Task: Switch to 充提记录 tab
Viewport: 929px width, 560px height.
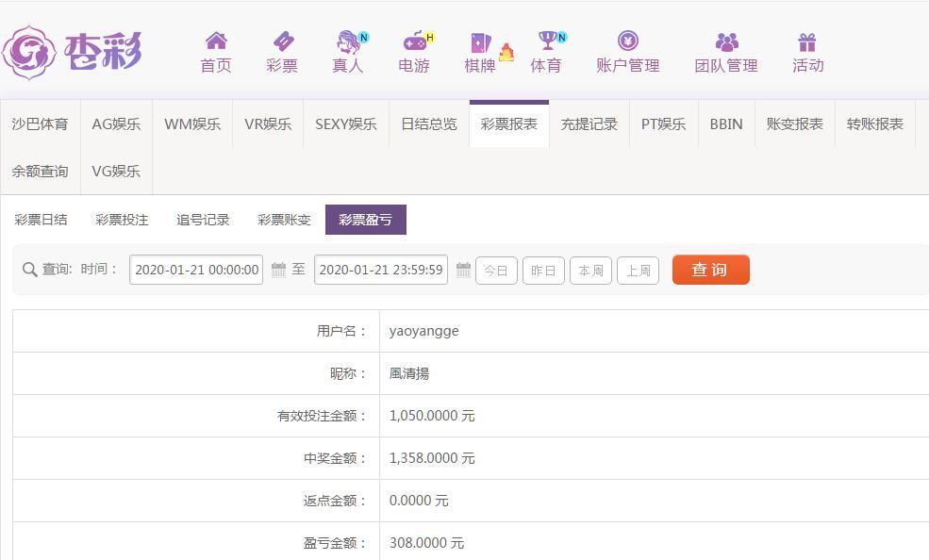Action: (589, 124)
